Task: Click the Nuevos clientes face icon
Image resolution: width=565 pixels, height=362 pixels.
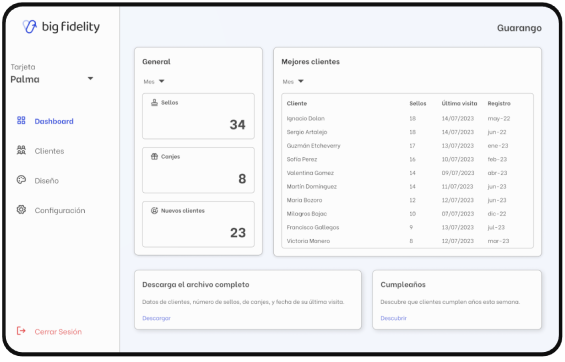Action: tap(154, 211)
